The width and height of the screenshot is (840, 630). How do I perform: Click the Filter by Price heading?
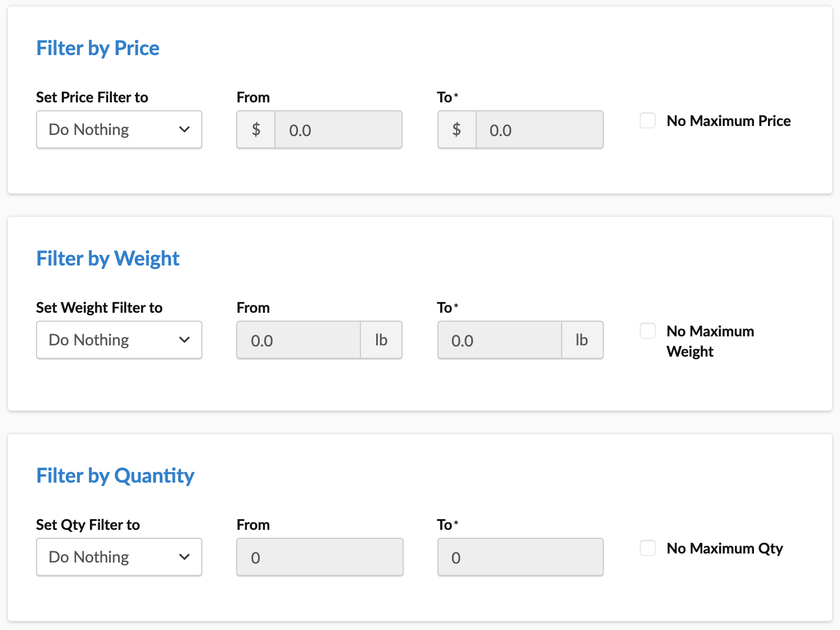pyautogui.click(x=98, y=48)
